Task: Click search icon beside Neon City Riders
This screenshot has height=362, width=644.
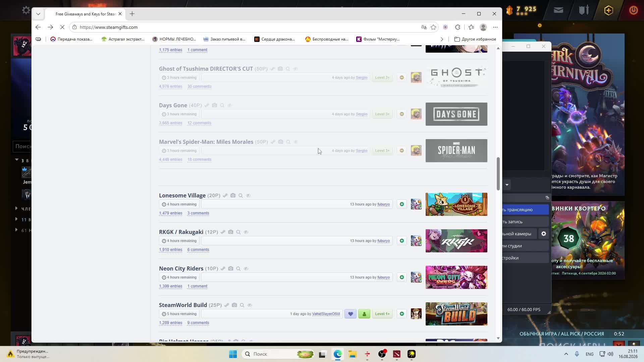Action: coord(238,268)
